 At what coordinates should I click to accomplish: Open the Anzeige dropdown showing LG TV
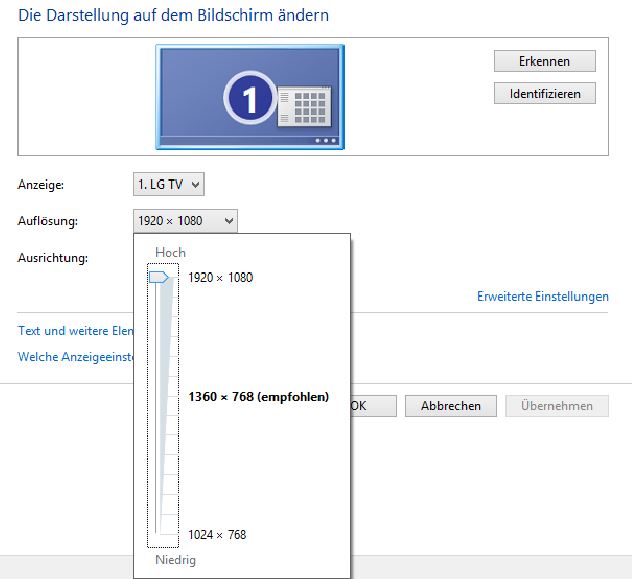pos(168,185)
